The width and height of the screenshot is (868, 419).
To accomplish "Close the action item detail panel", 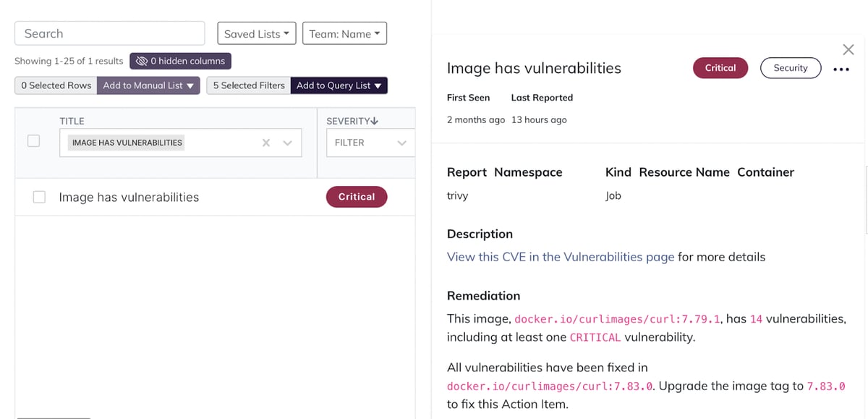I will point(848,50).
